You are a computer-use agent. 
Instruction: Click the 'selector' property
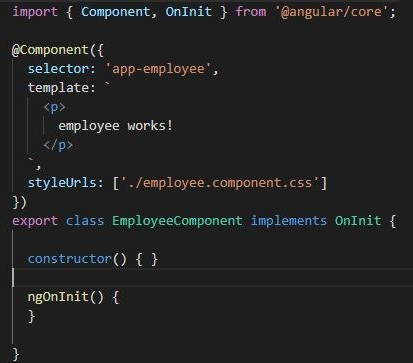[x=58, y=69]
